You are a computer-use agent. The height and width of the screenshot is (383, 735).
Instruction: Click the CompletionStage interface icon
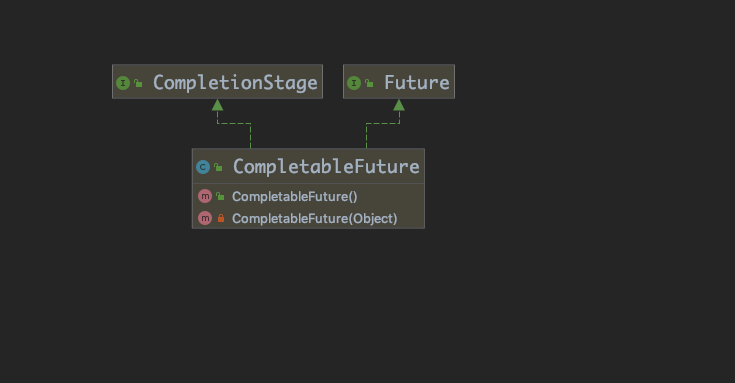coord(123,83)
